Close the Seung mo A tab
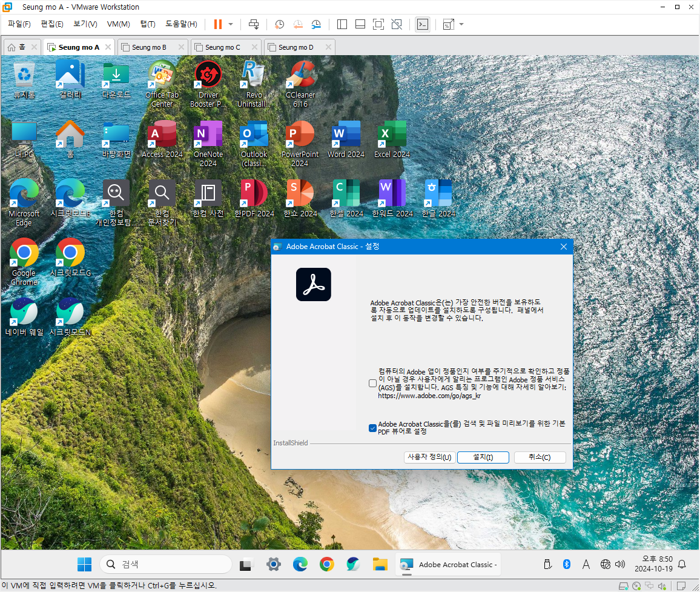This screenshot has width=700, height=592. pos(108,47)
